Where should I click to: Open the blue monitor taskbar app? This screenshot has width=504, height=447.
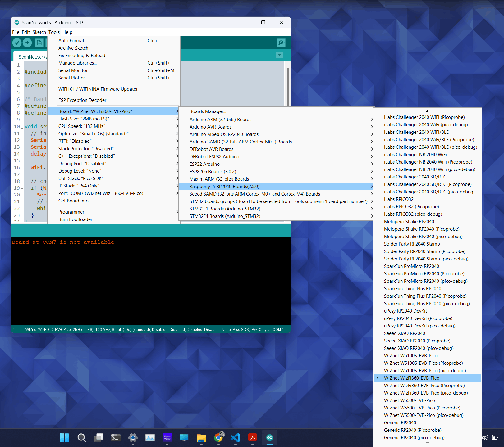pos(184,438)
